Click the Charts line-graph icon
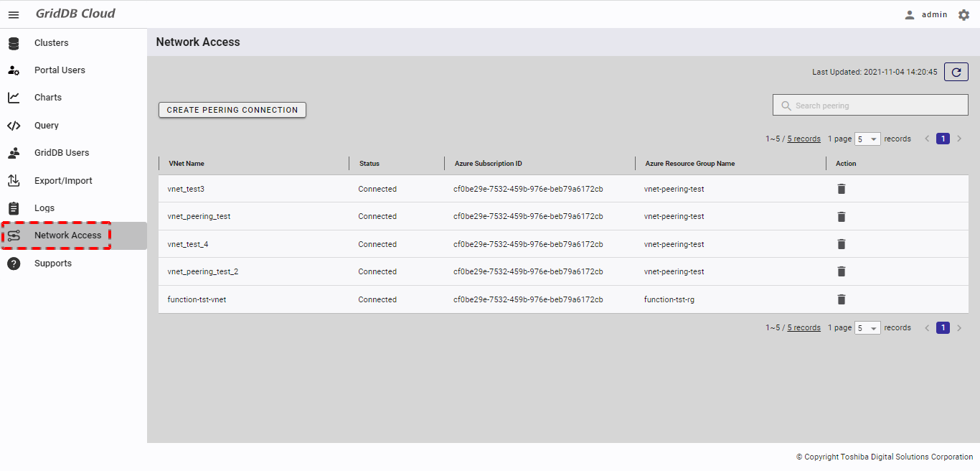This screenshot has width=980, height=471. [x=14, y=98]
